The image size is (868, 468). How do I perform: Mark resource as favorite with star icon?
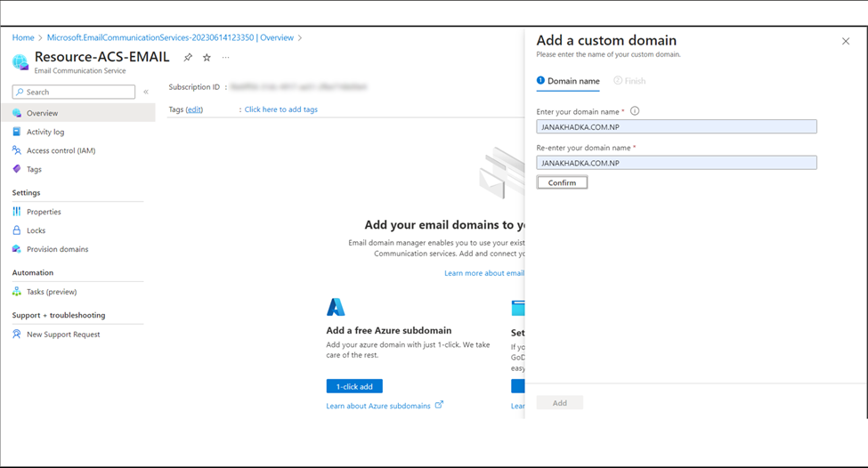pos(207,58)
